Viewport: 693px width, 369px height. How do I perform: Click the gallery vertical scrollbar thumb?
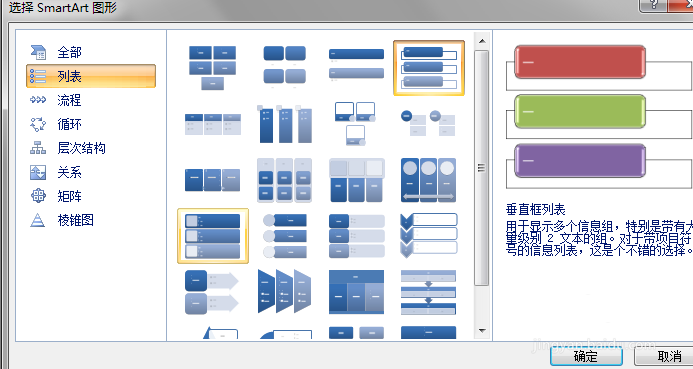482,168
